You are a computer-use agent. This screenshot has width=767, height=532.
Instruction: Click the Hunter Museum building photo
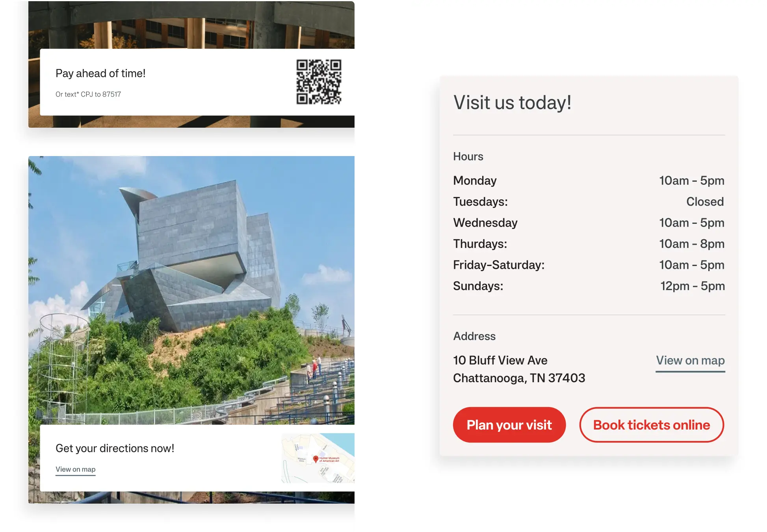(x=191, y=290)
